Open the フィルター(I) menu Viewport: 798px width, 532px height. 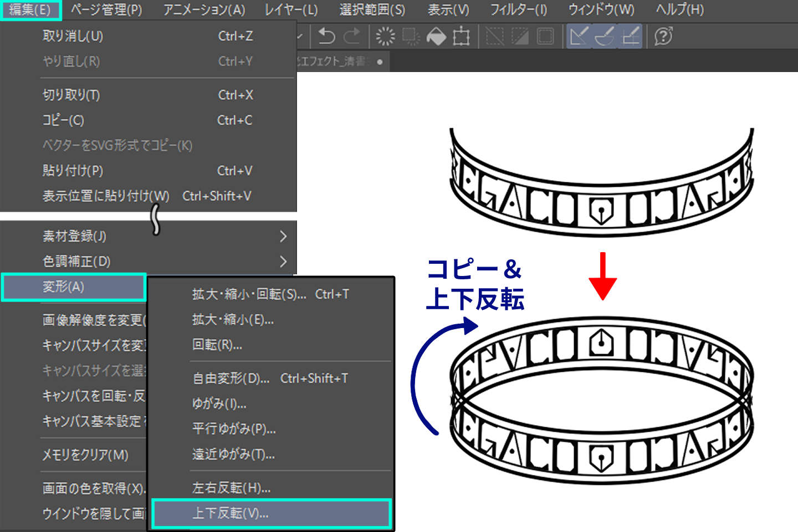point(519,9)
